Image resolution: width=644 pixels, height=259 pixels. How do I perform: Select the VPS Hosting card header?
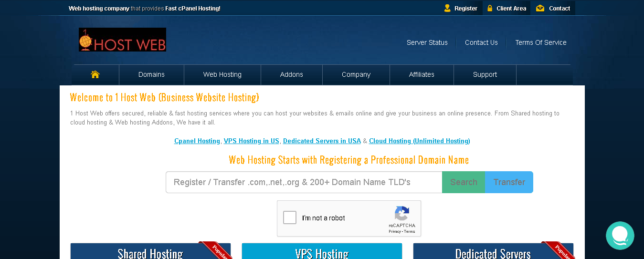(322, 251)
